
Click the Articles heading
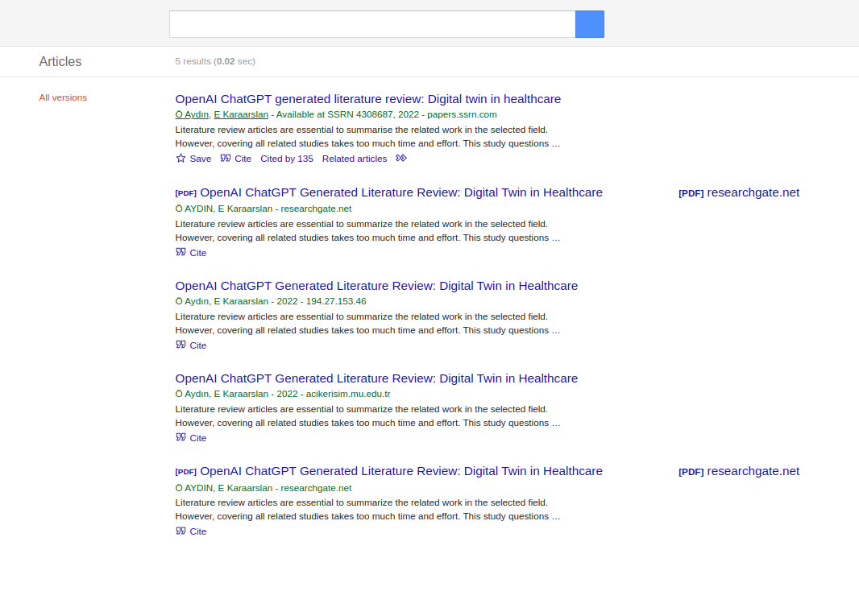pyautogui.click(x=60, y=61)
